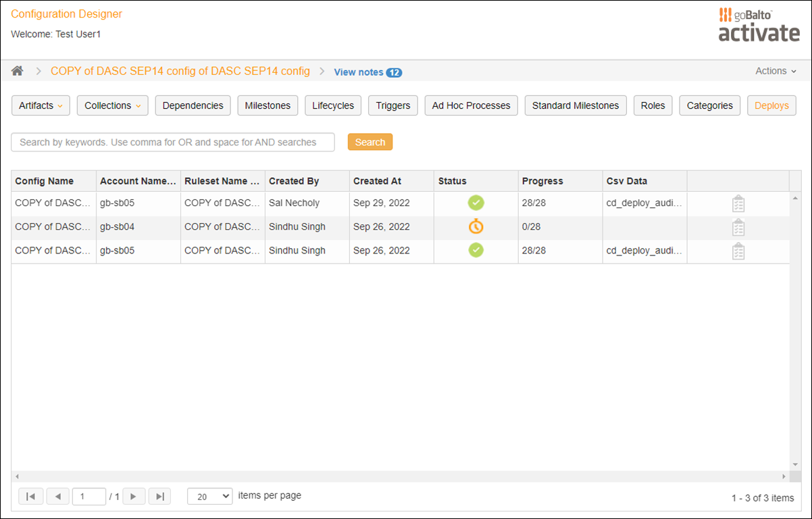The height and width of the screenshot is (519, 812).
Task: Click the orange pending status clock icon
Action: tap(476, 226)
